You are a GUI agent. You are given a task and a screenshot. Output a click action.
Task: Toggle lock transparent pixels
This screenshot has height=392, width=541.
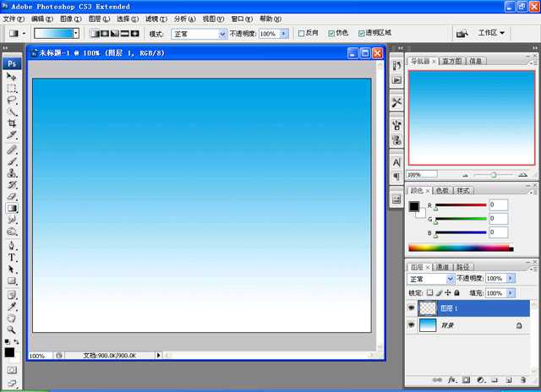click(429, 292)
